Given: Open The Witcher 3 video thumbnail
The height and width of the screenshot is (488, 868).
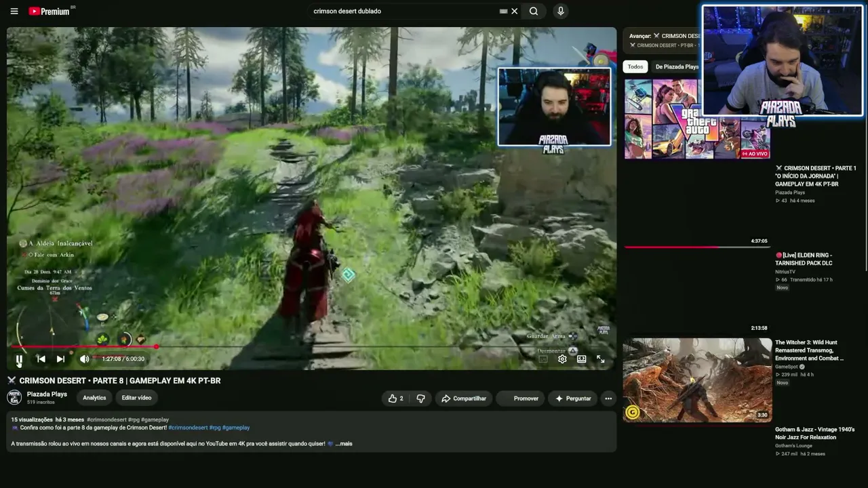Looking at the screenshot, I should (x=697, y=380).
